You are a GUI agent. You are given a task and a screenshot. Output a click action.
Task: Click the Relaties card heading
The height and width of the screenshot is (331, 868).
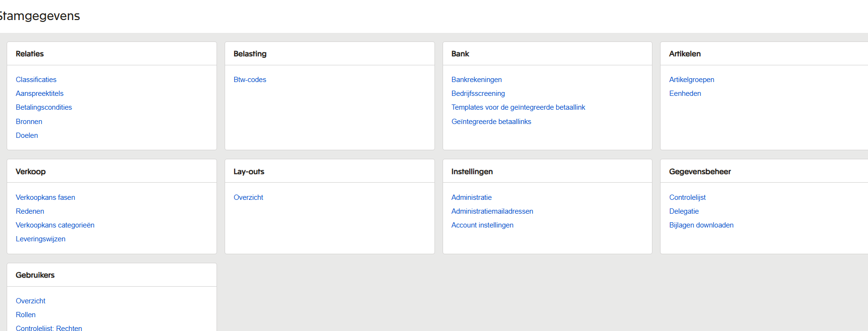click(30, 54)
